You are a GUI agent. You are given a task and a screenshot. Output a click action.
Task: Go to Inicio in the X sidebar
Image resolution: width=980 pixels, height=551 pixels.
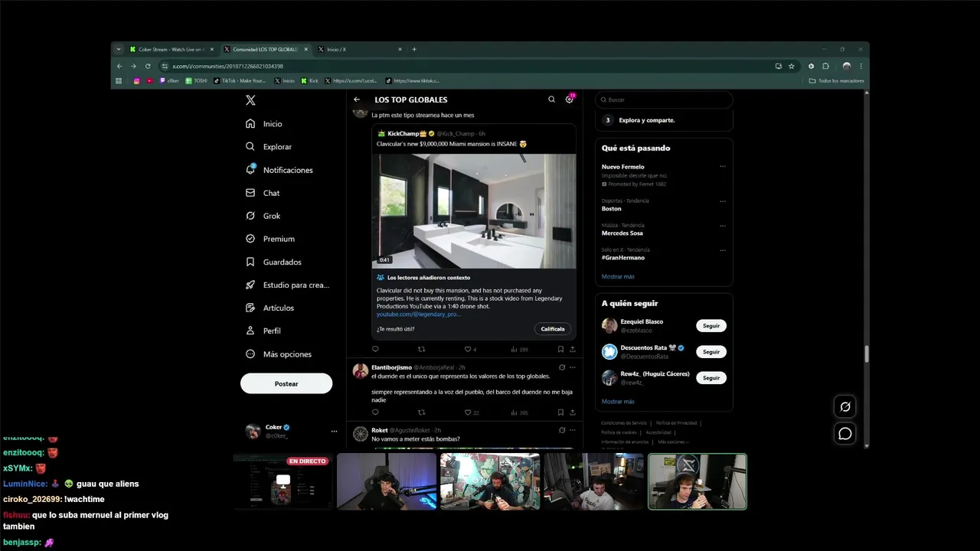pos(264,123)
